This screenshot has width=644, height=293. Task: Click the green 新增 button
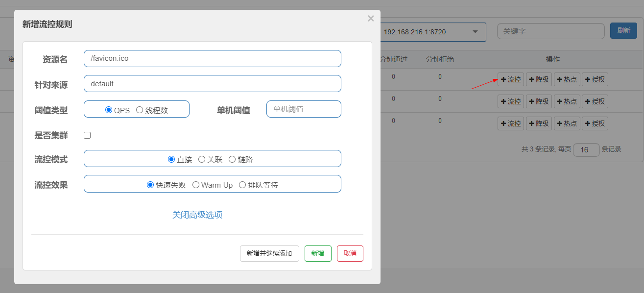(318, 253)
